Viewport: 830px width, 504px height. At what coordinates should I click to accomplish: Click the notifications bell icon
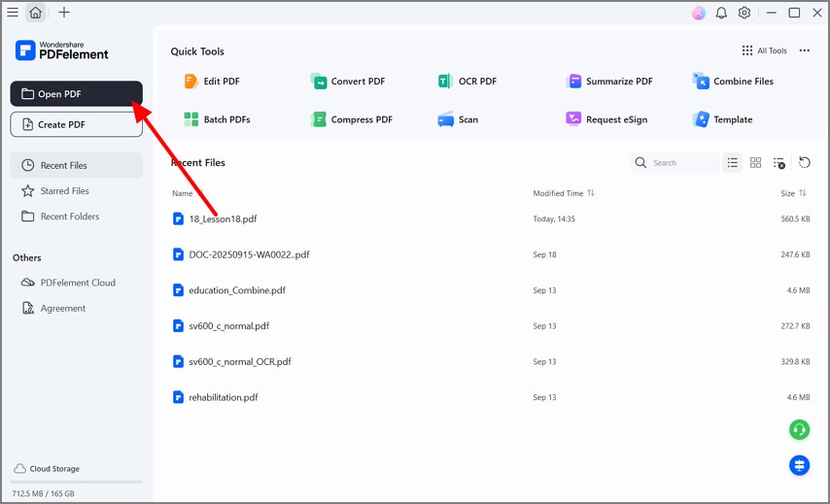coord(721,13)
